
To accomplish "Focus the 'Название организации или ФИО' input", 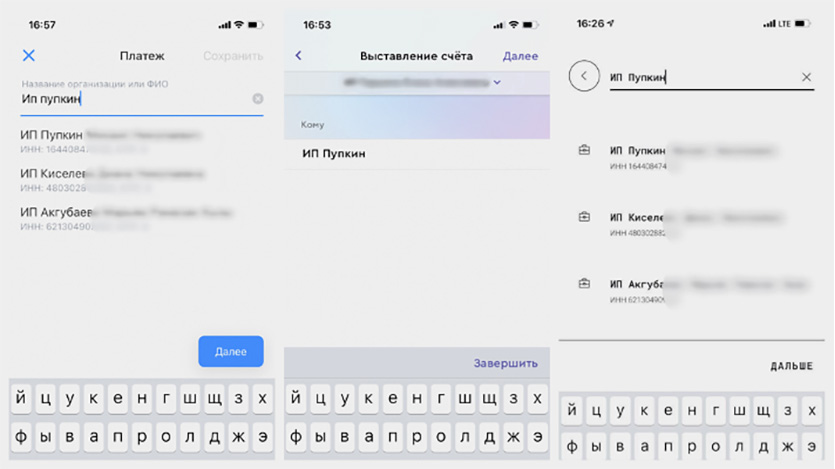I will (136, 98).
